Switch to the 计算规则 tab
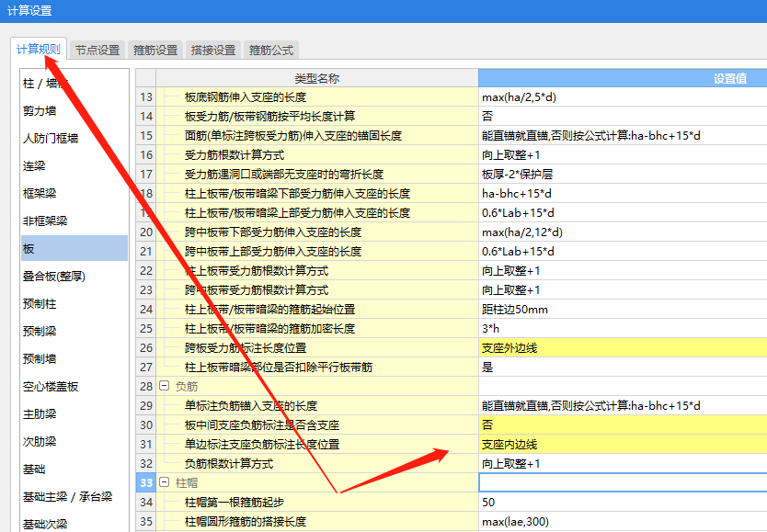Viewport: 767px width, 532px height. pos(39,50)
